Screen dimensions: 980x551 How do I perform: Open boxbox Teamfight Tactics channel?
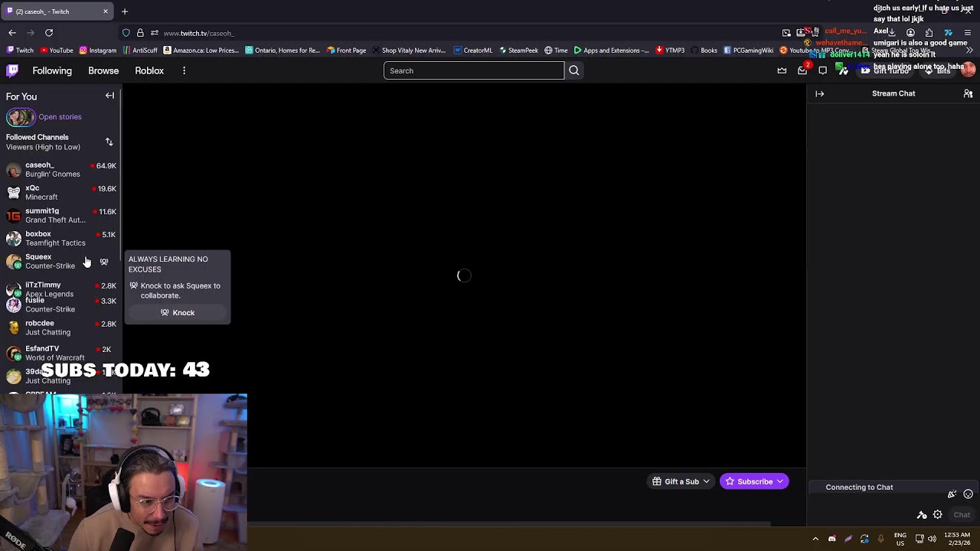click(60, 238)
